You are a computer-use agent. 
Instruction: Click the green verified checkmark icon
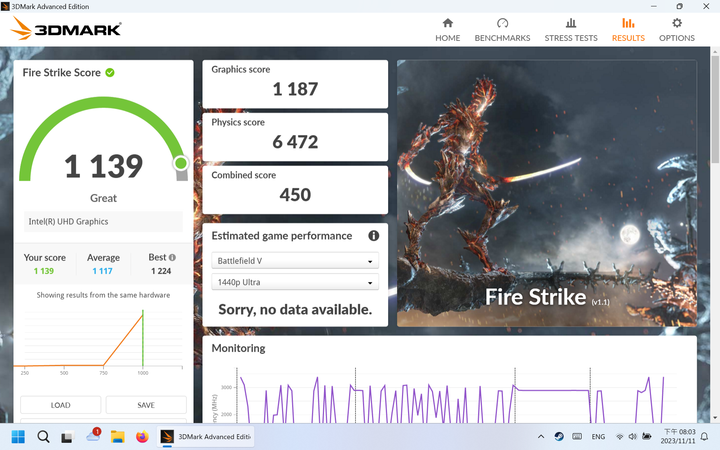click(110, 73)
